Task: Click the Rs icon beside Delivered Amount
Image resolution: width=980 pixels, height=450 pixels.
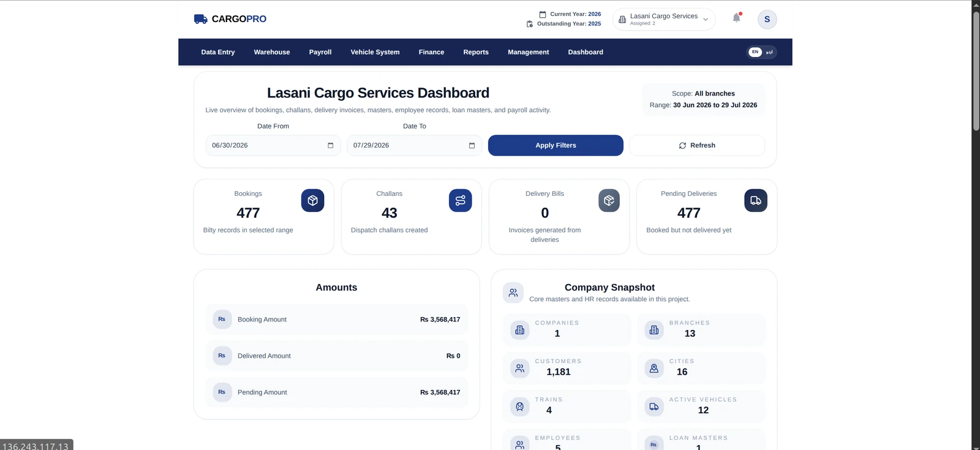Action: 222,356
